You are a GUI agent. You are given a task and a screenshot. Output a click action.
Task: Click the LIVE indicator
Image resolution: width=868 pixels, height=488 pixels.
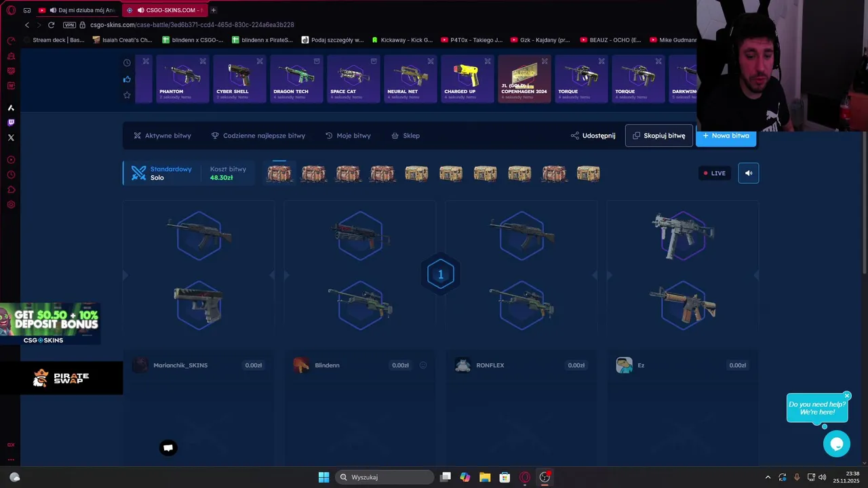715,173
